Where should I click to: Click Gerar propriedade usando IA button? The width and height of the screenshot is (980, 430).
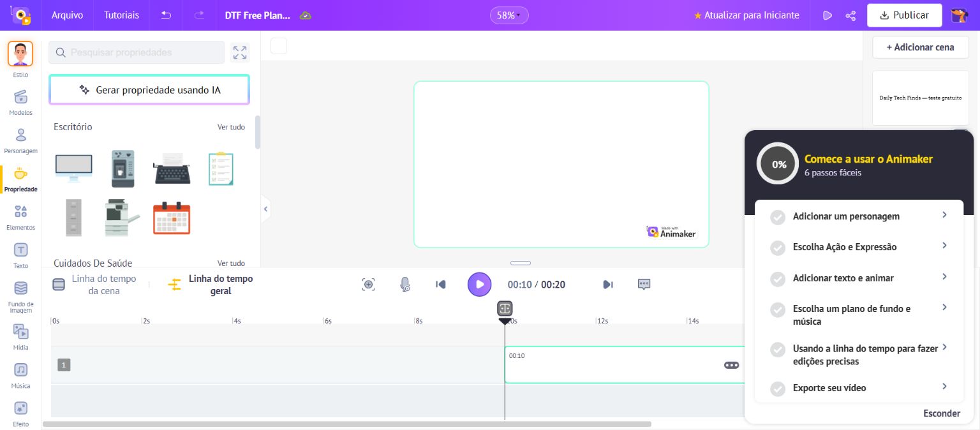click(149, 90)
